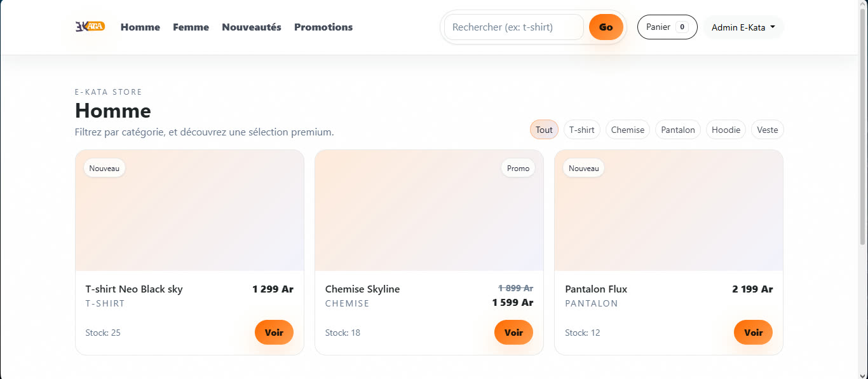Navigate to Promotions
This screenshot has height=379, width=868.
323,27
